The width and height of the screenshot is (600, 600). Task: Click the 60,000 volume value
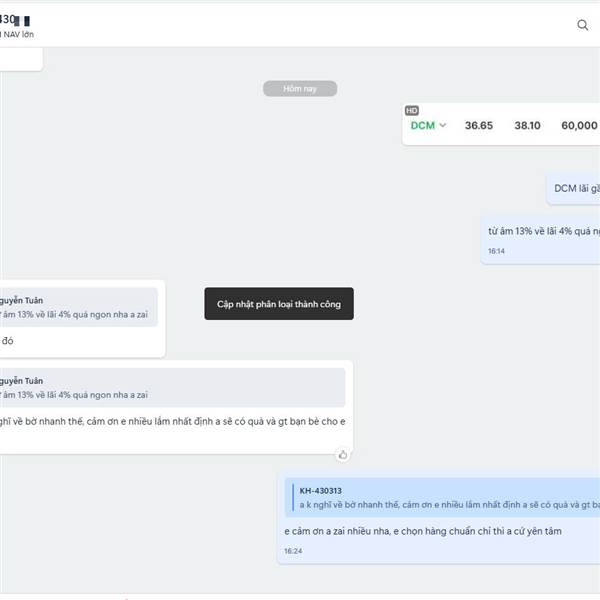579,126
